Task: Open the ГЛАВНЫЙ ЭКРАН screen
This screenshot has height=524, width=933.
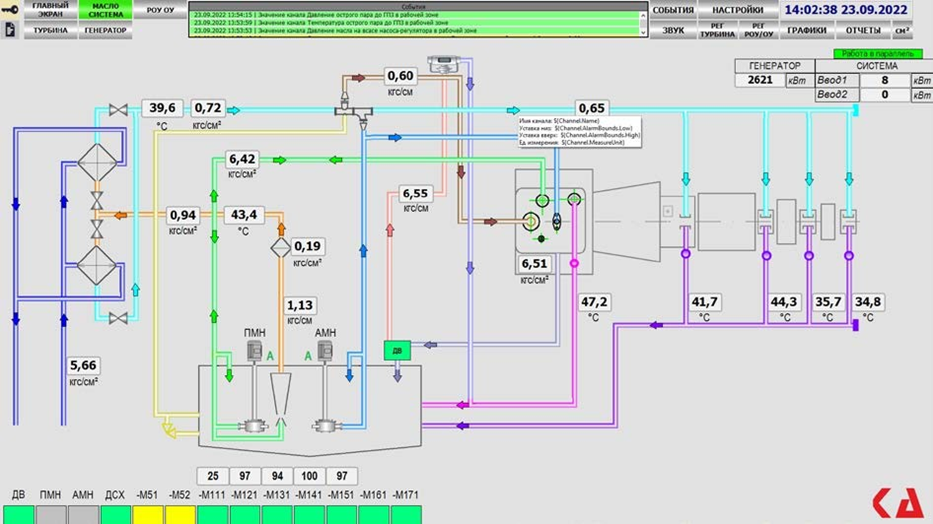Action: click(51, 10)
